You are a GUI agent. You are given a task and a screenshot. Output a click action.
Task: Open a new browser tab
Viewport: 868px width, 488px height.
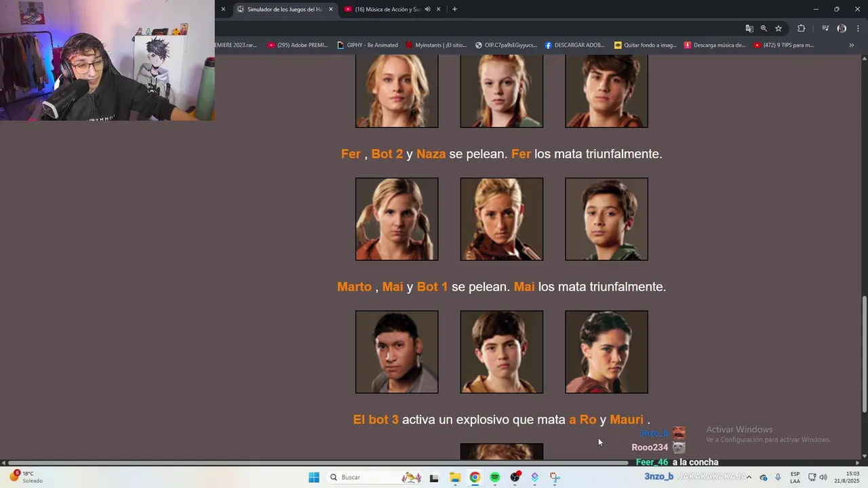454,9
